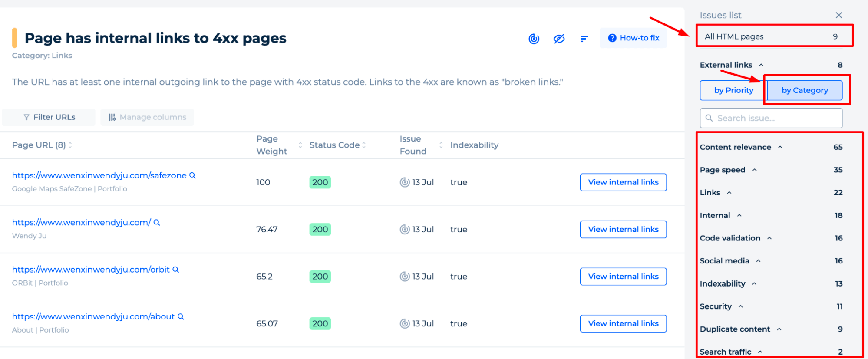Screen dimensions: 868x359
Task: Click the question mark icon in How-to fix
Action: (612, 38)
